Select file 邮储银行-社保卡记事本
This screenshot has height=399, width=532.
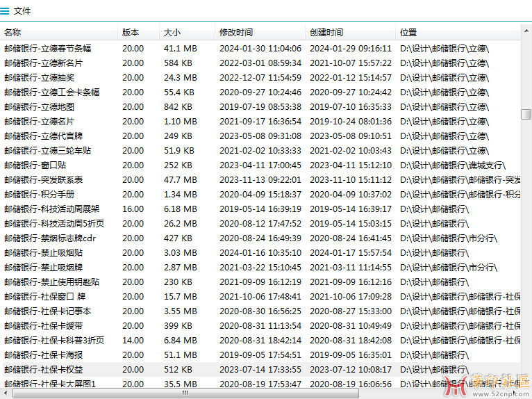pyautogui.click(x=48, y=311)
